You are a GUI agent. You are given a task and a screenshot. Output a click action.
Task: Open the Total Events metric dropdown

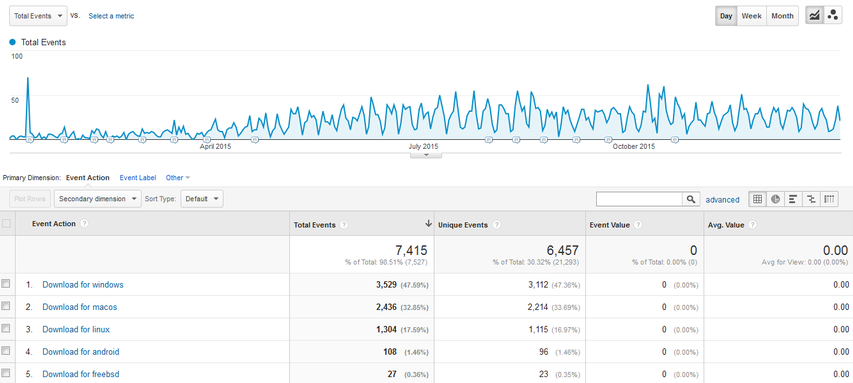[38, 16]
